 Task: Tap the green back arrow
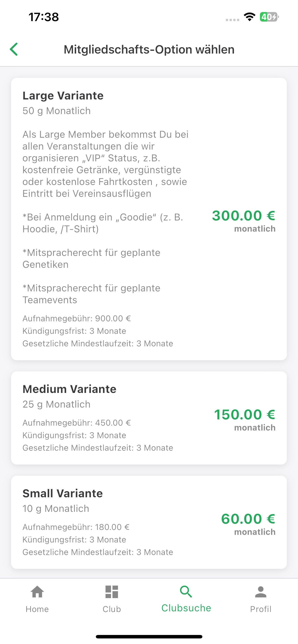pos(14,49)
